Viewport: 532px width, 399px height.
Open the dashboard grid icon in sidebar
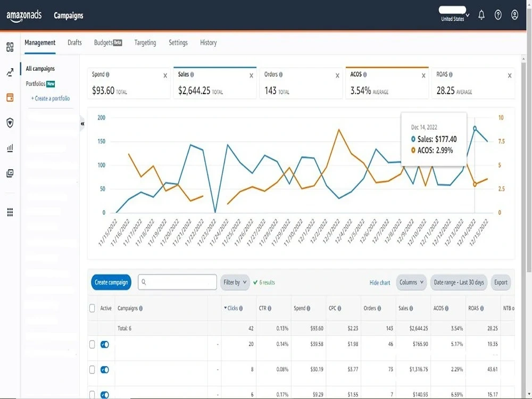point(10,47)
